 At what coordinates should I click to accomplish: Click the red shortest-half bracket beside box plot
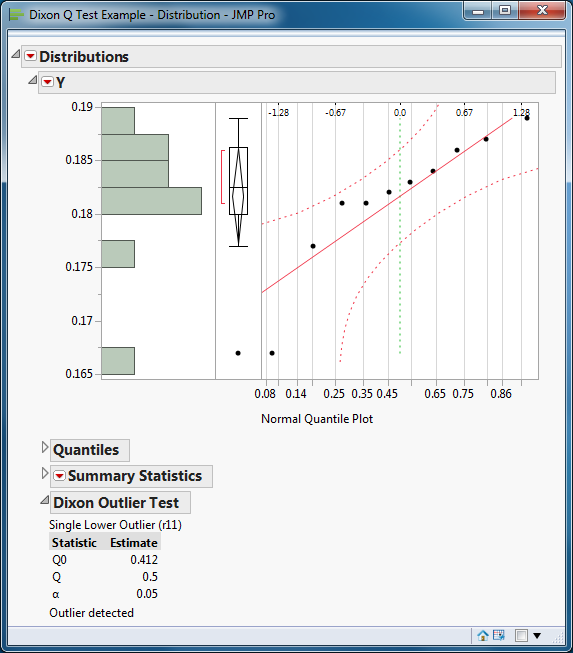tap(223, 177)
